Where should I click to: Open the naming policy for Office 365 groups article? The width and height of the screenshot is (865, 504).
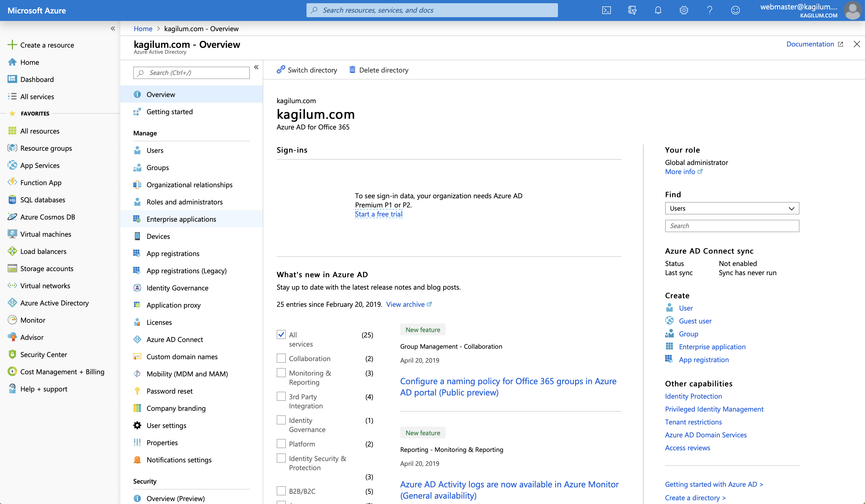pyautogui.click(x=508, y=387)
